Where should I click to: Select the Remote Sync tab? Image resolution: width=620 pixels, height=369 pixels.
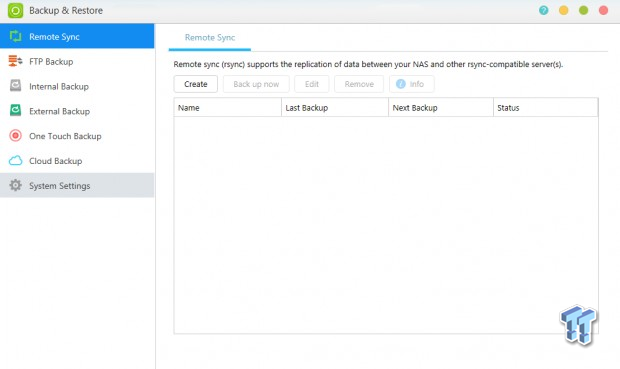point(210,38)
